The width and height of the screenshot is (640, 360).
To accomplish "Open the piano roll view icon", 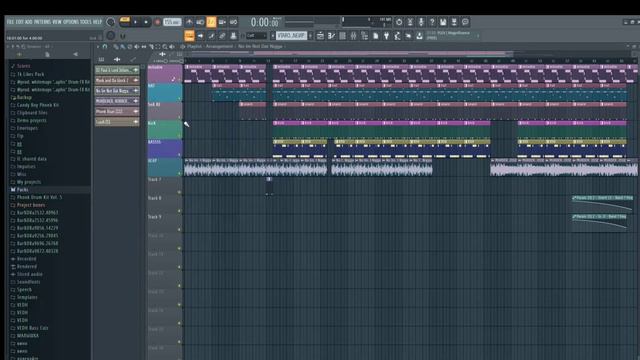I will click(331, 36).
